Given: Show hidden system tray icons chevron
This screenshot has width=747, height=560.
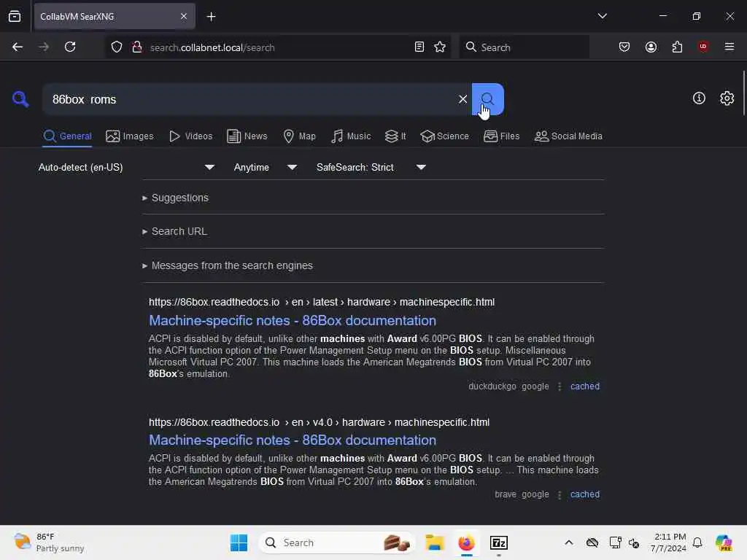Looking at the screenshot, I should [569, 542].
